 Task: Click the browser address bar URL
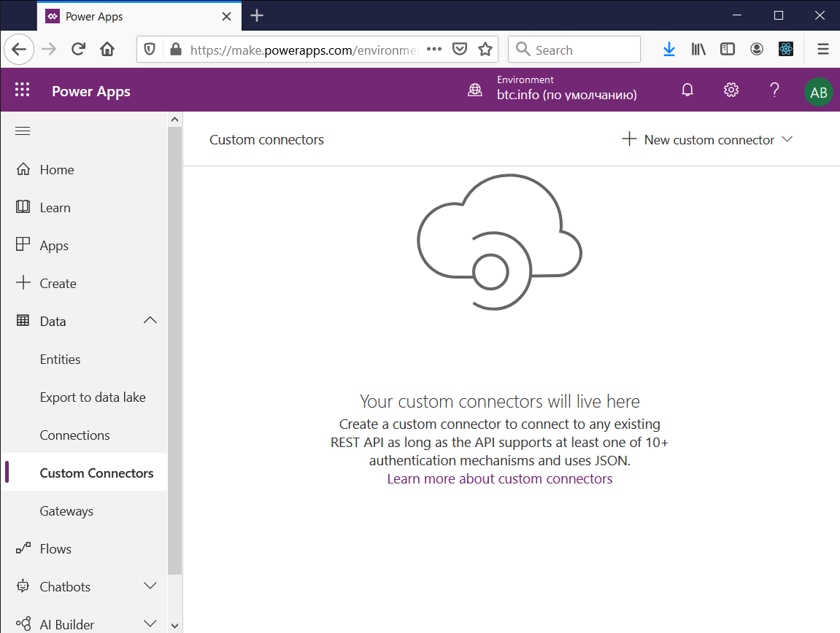point(304,50)
